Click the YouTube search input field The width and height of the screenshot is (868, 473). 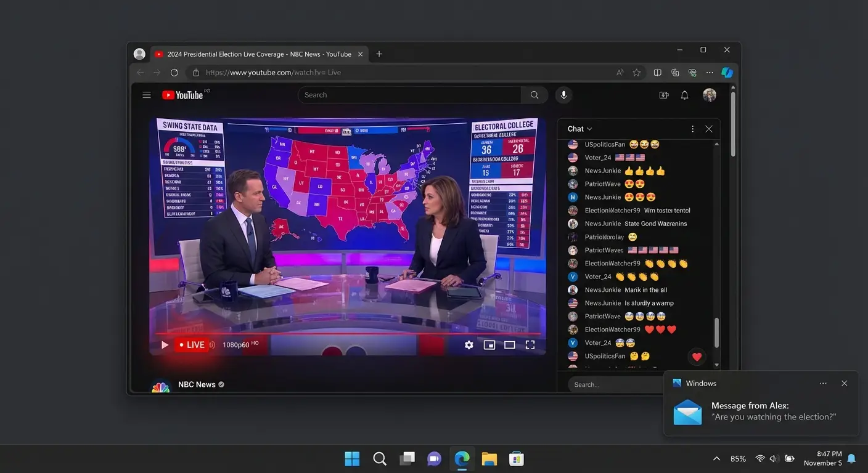[x=410, y=95]
